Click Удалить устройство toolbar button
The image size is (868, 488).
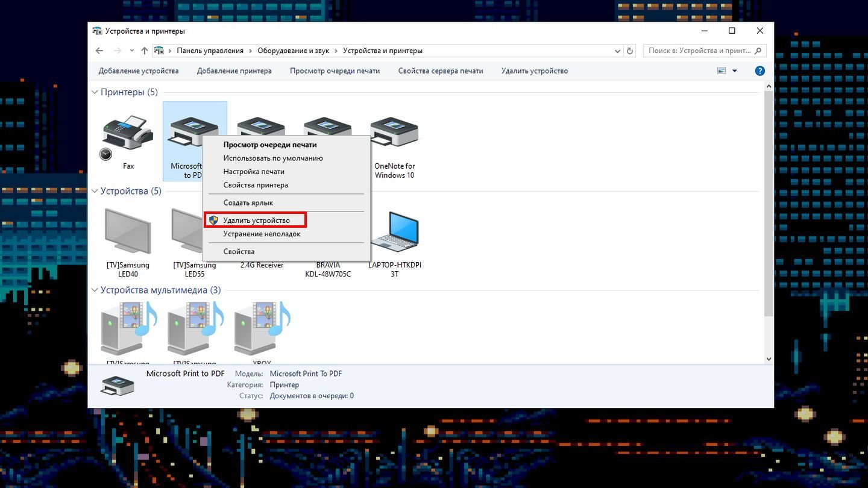(535, 71)
